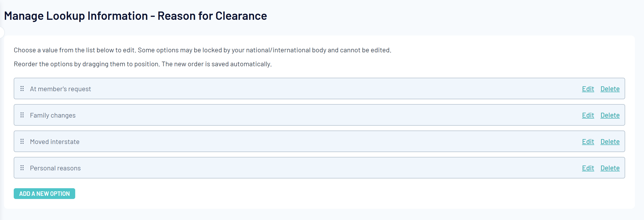Screen dimensions: 644x220
Task: Expand the collapsed side panel circle handle
Action: coord(1,33)
